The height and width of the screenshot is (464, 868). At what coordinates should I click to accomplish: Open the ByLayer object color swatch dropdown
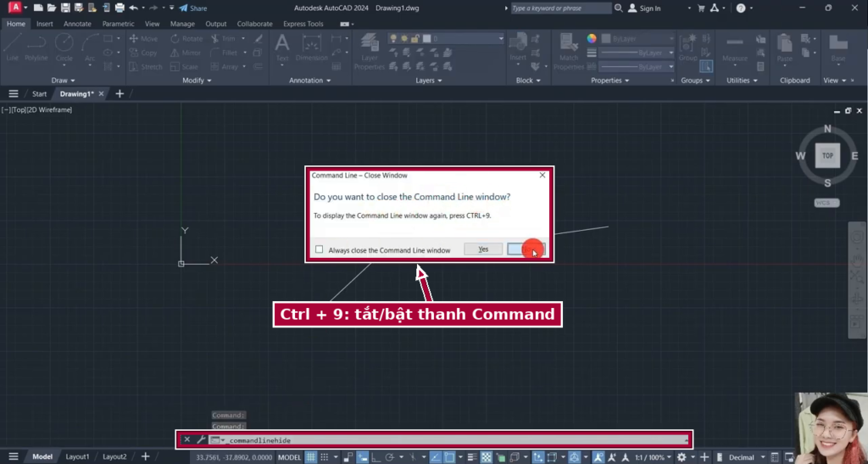(x=637, y=39)
